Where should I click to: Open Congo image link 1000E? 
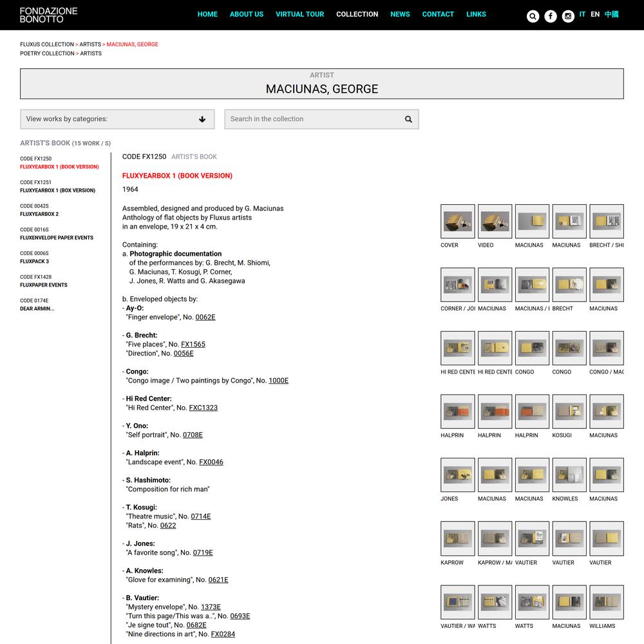pyautogui.click(x=278, y=381)
